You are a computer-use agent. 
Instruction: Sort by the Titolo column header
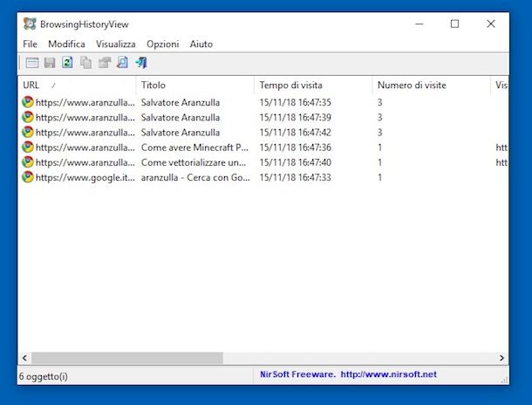point(195,86)
